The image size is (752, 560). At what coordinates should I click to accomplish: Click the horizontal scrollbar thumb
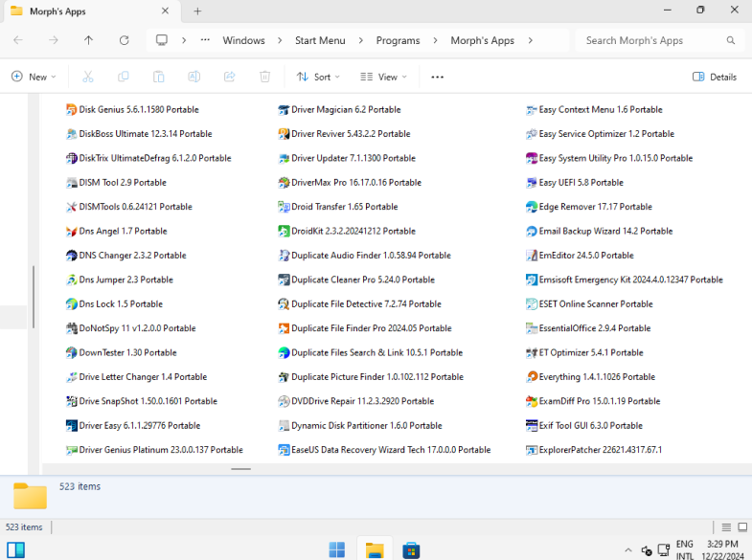[x=240, y=469]
